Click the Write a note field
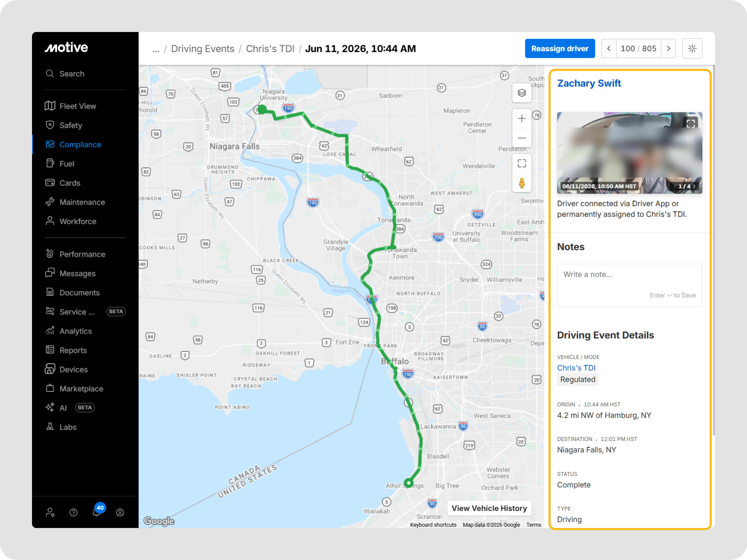 click(629, 285)
